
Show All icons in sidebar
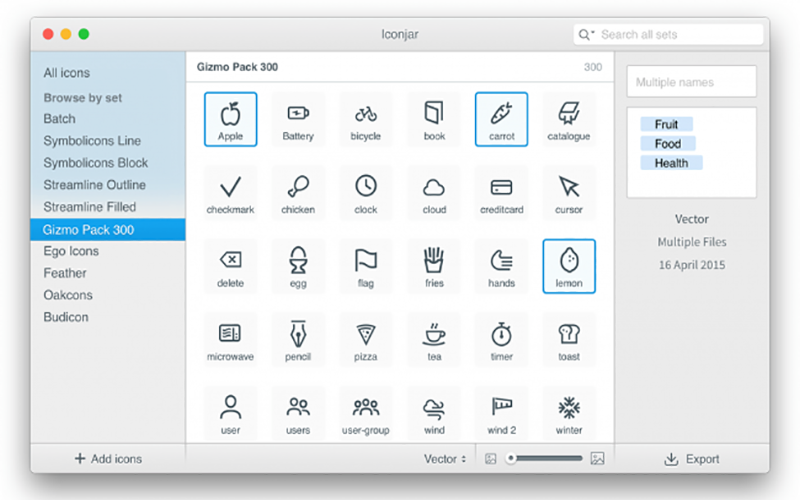pos(66,73)
